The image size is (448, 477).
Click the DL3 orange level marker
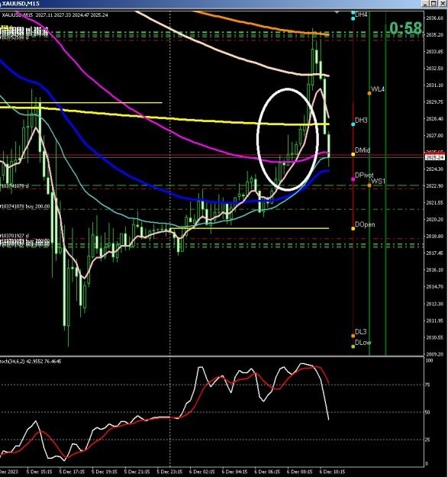353,336
